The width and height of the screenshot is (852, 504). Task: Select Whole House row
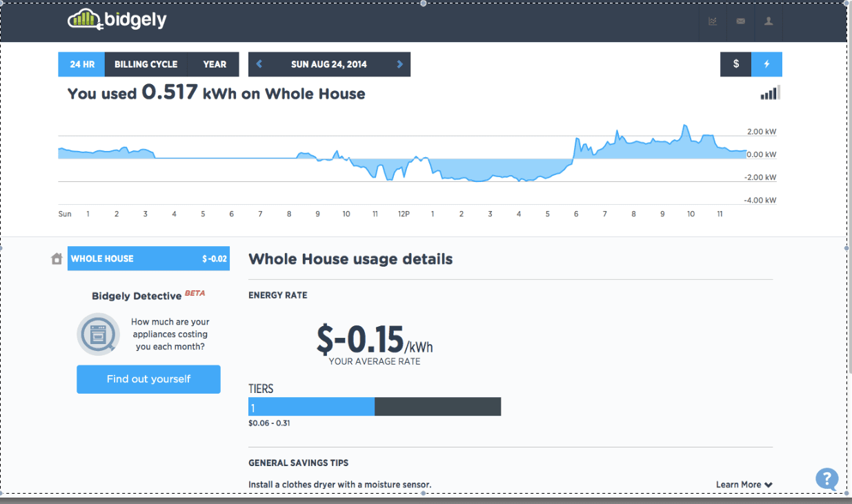click(148, 259)
